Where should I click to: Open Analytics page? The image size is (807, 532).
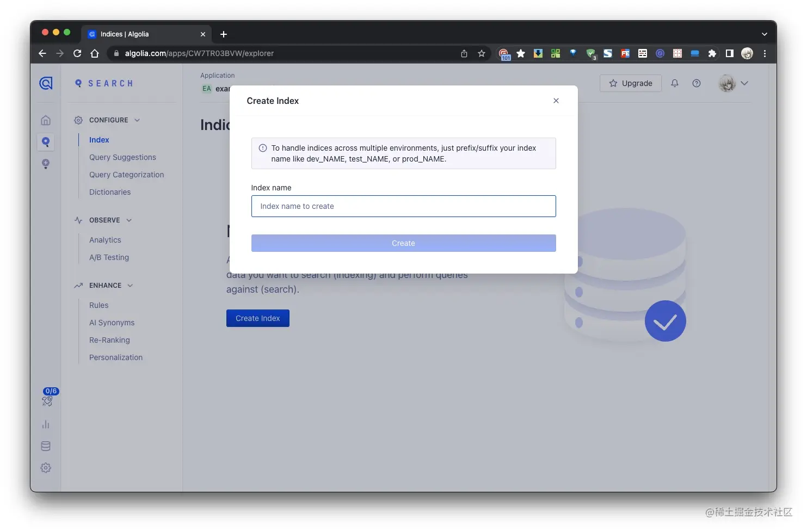105,240
